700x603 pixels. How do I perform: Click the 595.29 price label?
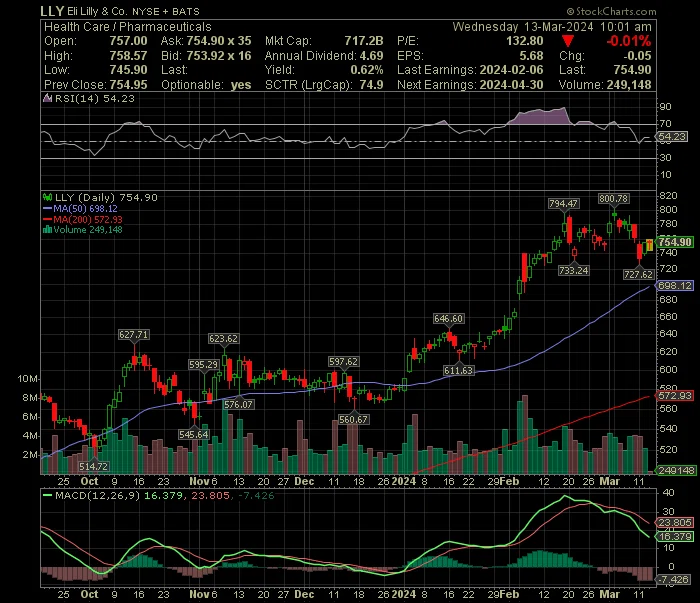[203, 364]
